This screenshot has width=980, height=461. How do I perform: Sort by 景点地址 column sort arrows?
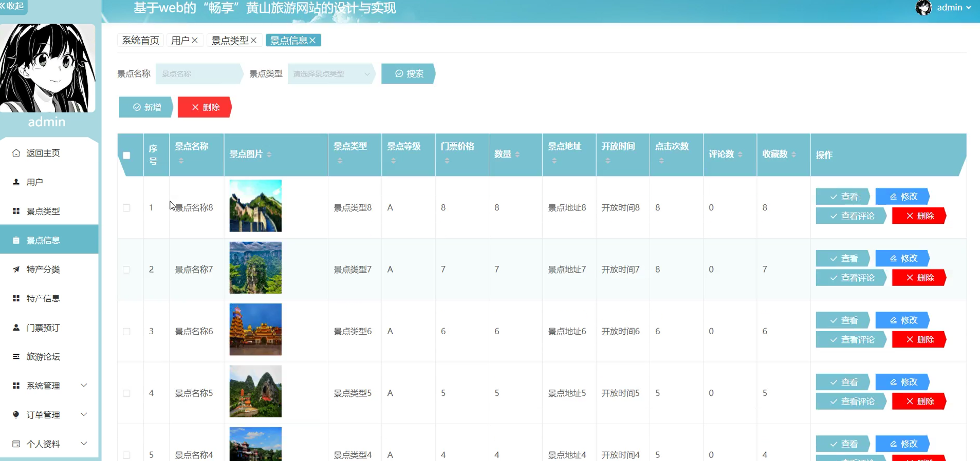click(x=554, y=161)
